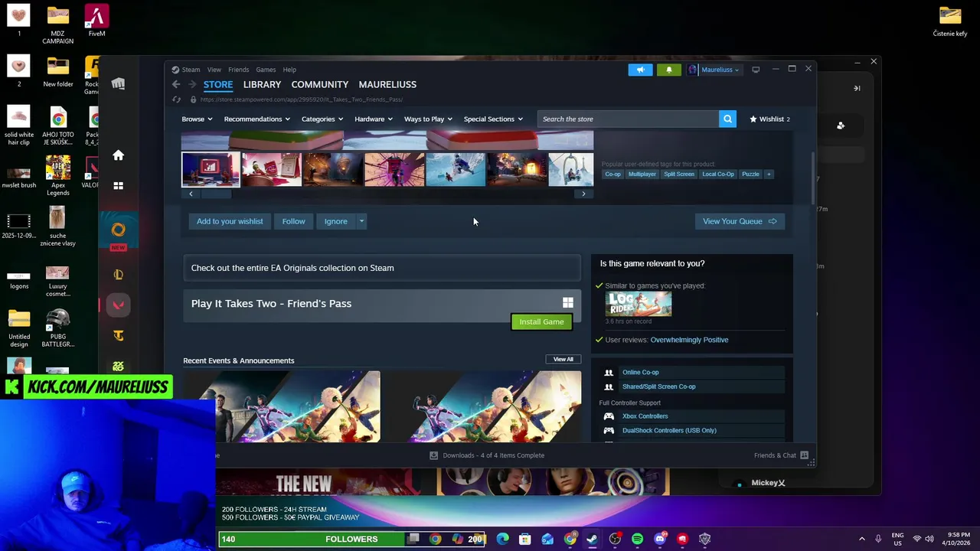This screenshot has height=551, width=980.
Task: Open the Steam menu
Action: point(191,70)
